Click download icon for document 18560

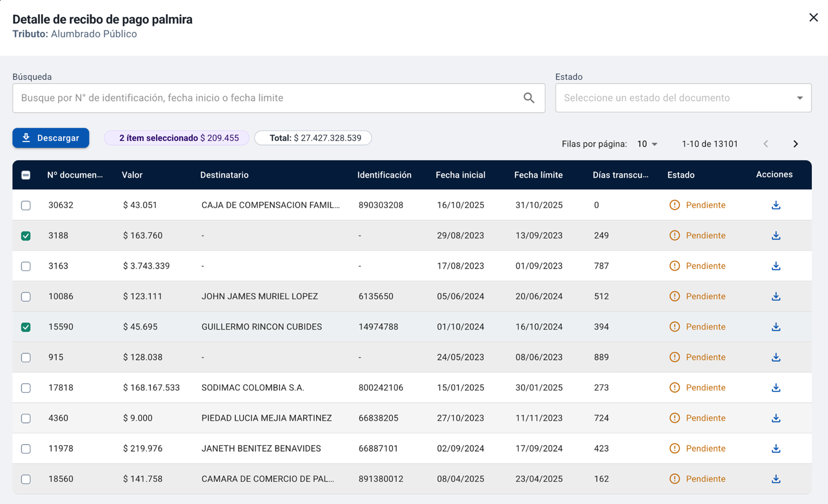[x=776, y=479]
